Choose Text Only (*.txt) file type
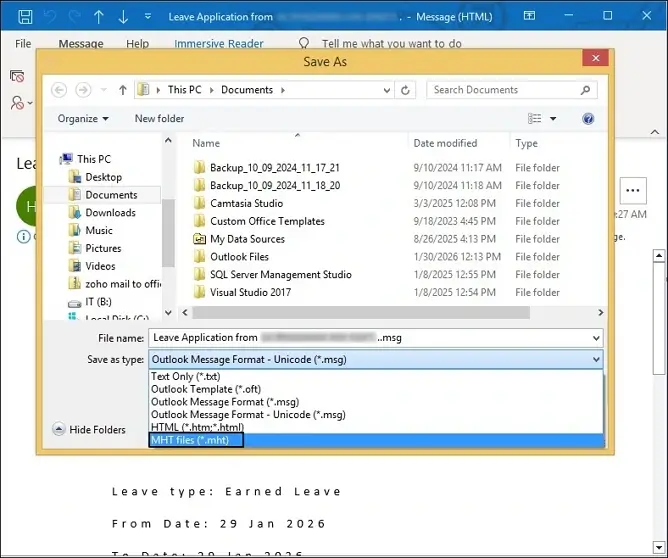The width and height of the screenshot is (668, 558). (377, 377)
